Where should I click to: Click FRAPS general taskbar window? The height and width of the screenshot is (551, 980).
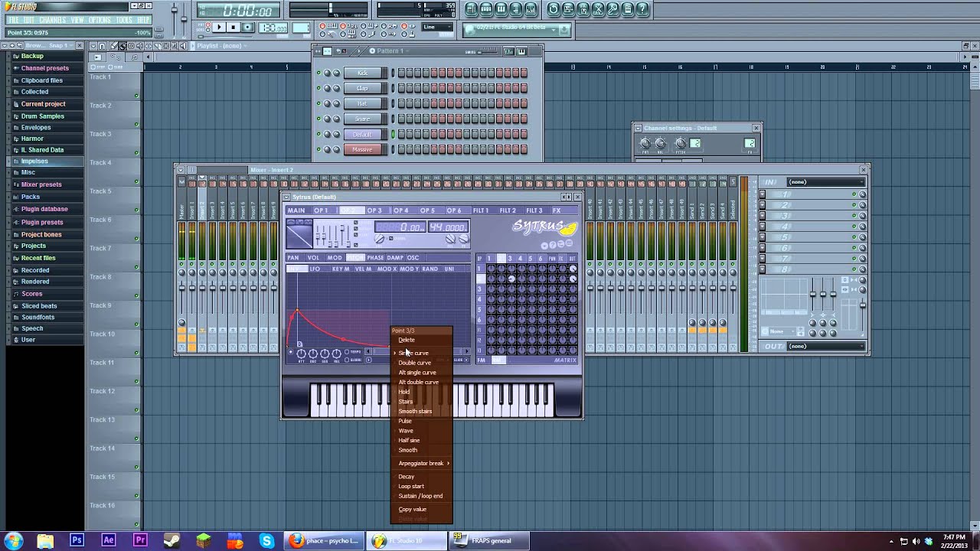(x=491, y=540)
